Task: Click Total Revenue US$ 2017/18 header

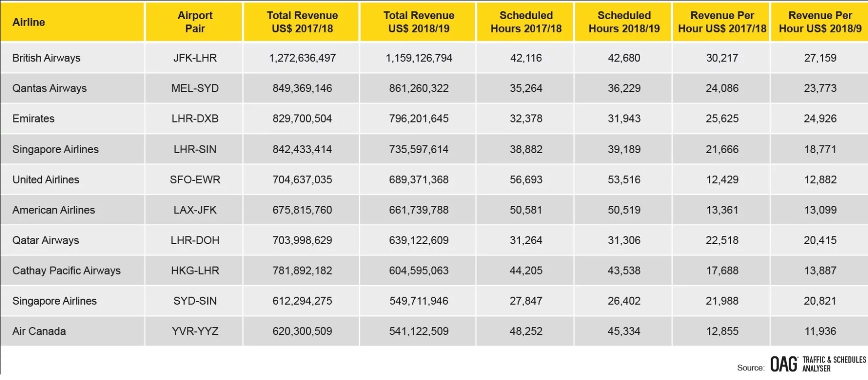Action: (x=302, y=22)
